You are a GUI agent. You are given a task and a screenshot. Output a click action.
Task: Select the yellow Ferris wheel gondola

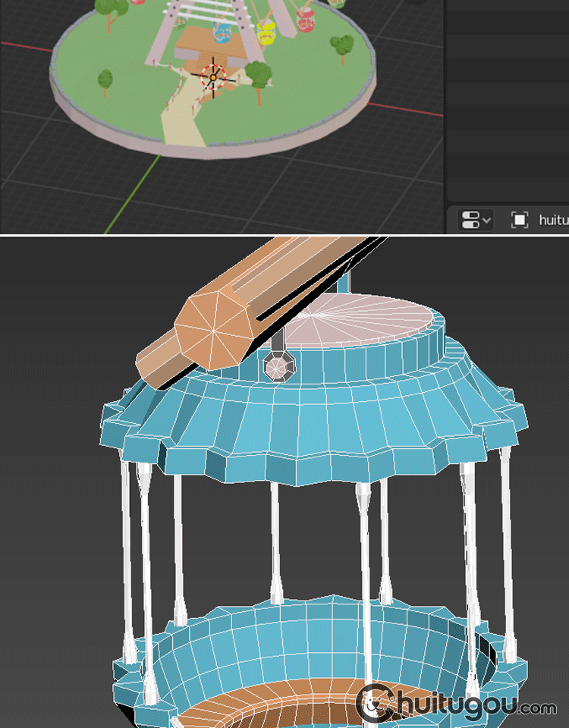pyautogui.click(x=266, y=33)
